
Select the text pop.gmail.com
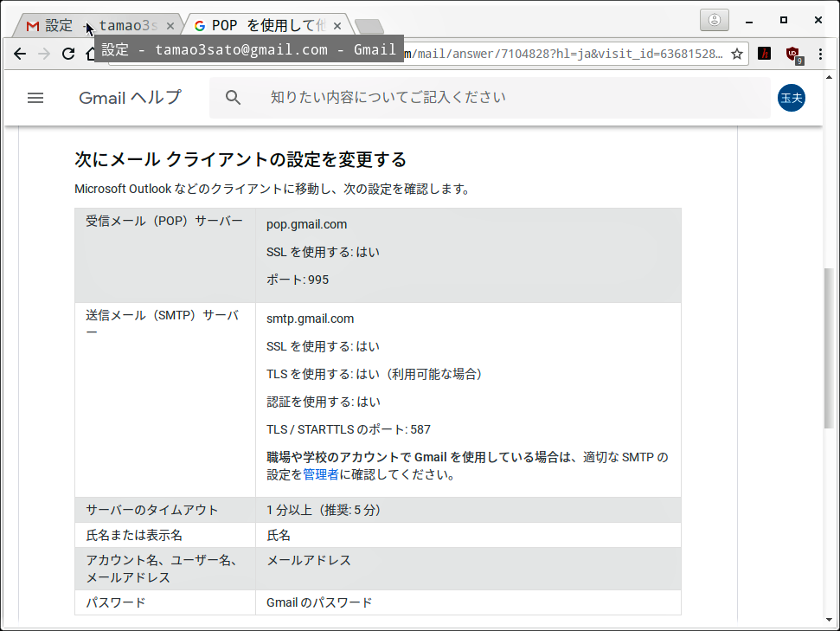tap(306, 224)
